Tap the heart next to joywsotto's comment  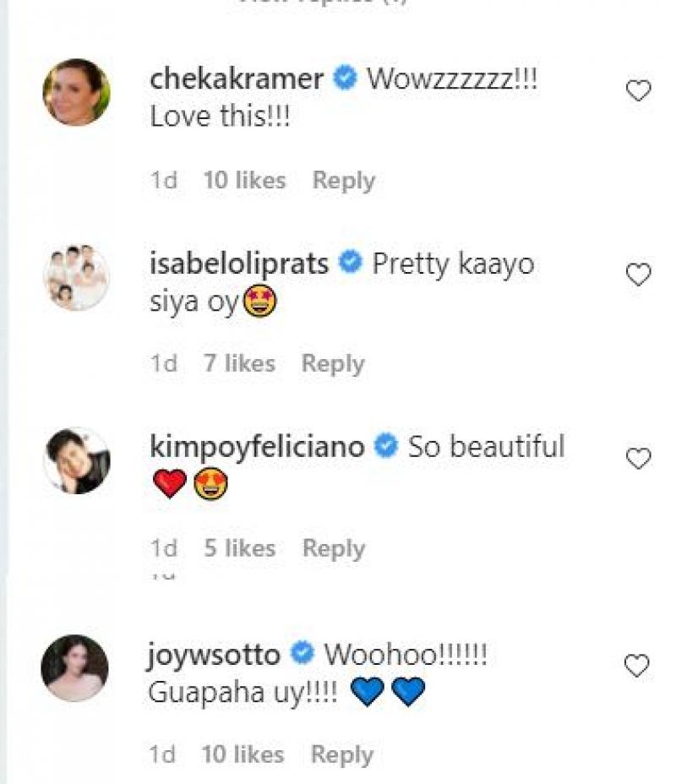(638, 667)
